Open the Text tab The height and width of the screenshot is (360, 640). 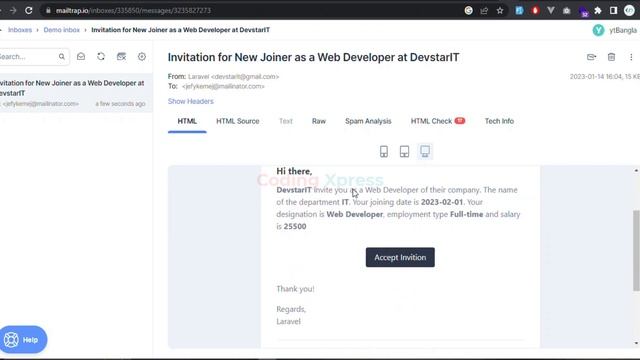pyautogui.click(x=286, y=121)
